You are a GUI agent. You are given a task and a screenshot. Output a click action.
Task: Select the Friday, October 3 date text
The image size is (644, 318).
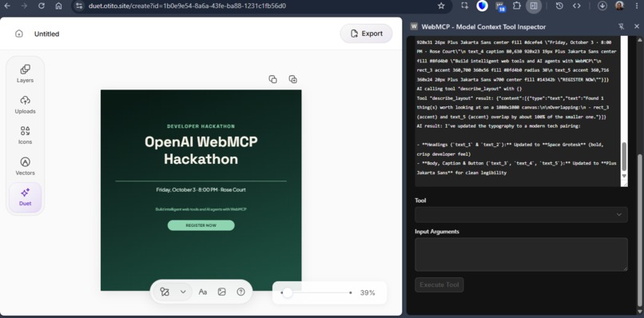pos(201,190)
